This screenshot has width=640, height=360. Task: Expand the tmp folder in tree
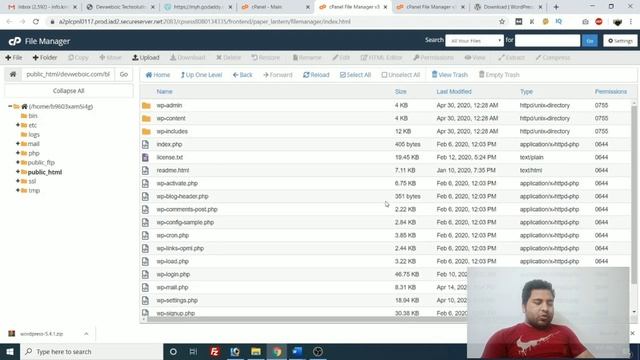click(x=18, y=190)
